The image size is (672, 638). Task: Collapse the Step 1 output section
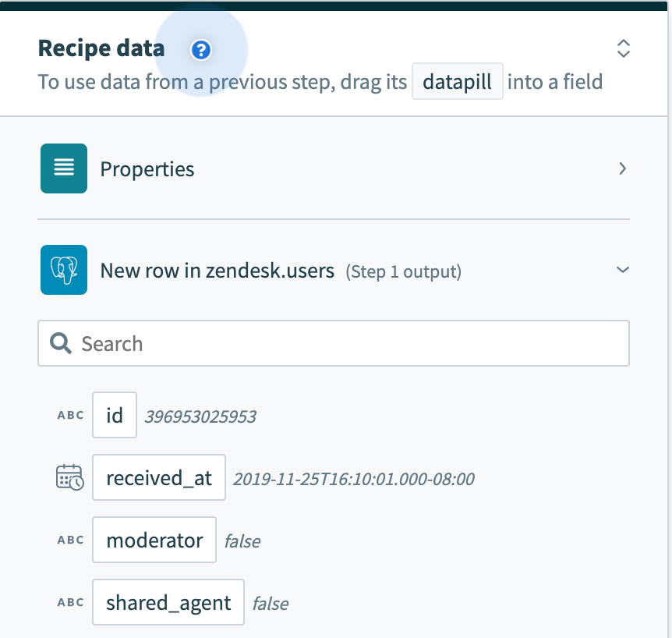[622, 270]
